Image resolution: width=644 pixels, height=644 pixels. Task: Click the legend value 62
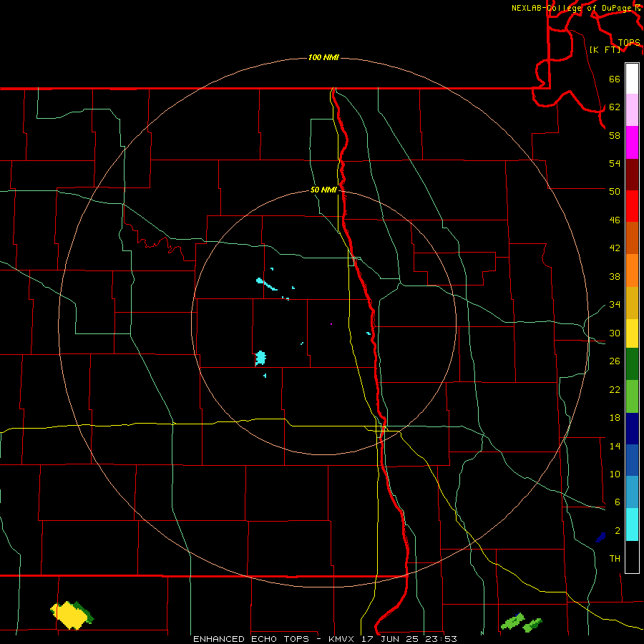pyautogui.click(x=615, y=107)
